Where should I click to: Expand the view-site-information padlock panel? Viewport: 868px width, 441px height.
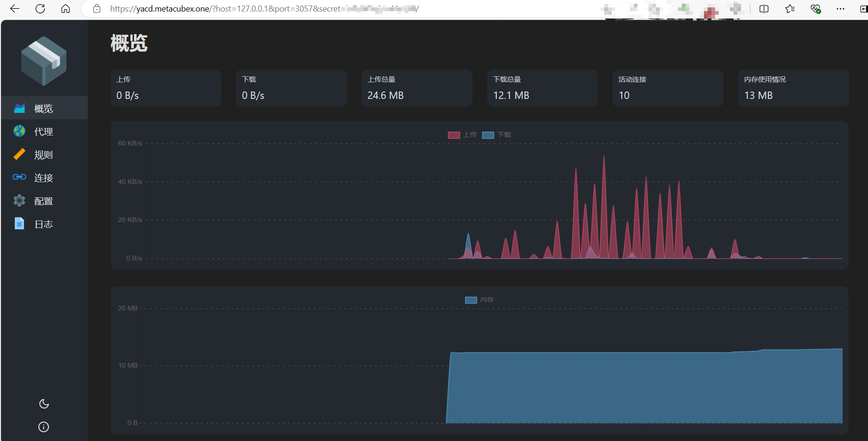(x=97, y=8)
